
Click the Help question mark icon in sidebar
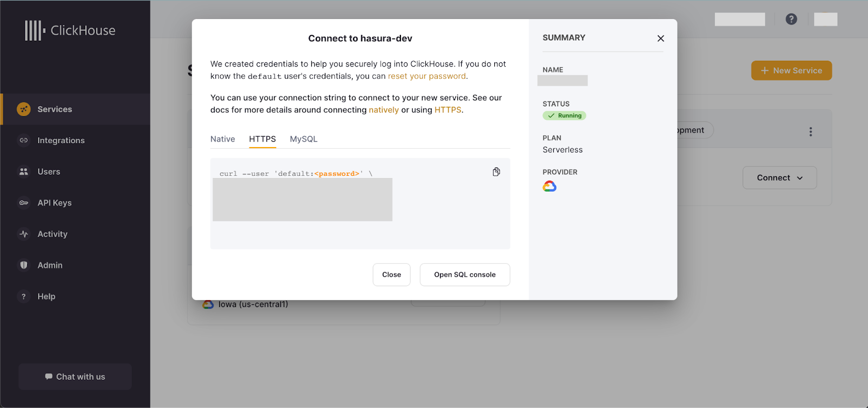click(23, 296)
